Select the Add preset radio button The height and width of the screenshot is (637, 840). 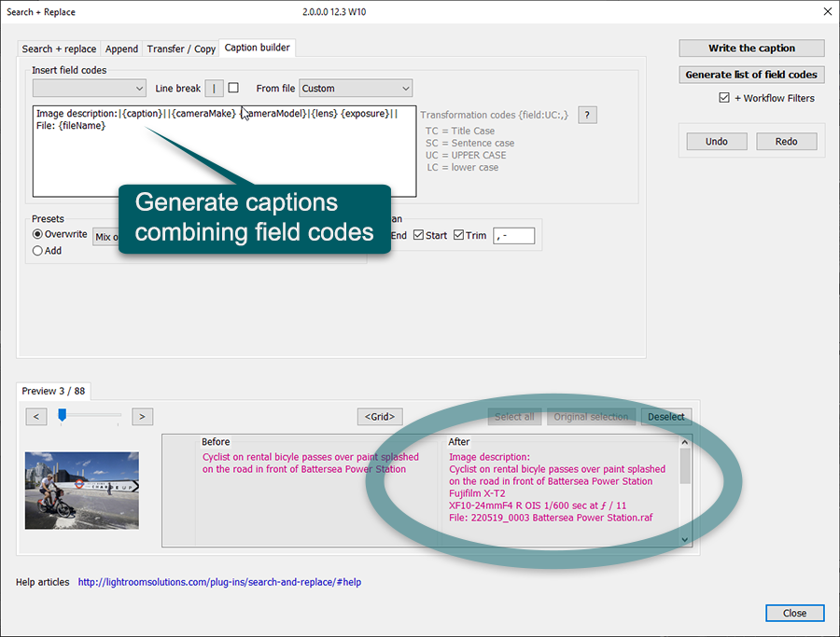coord(38,250)
